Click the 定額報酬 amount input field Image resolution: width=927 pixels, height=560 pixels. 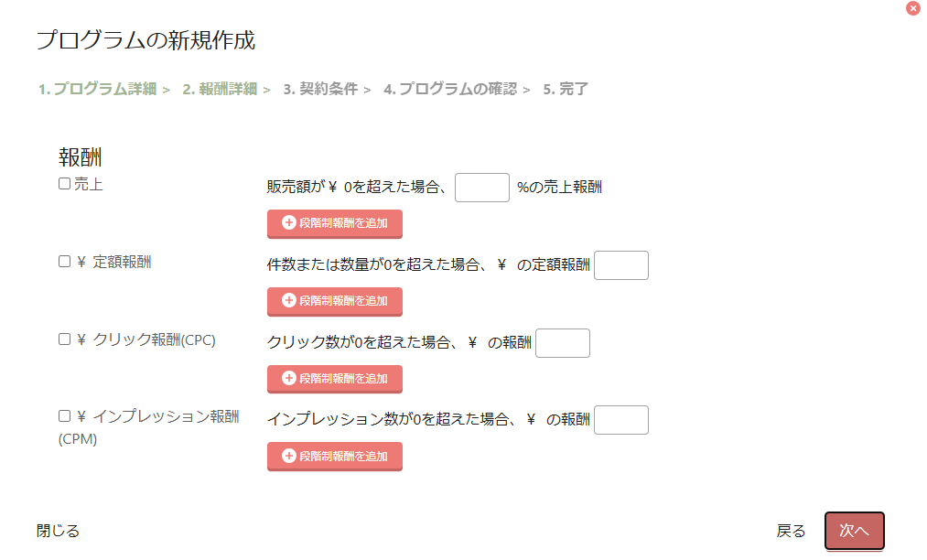(x=620, y=265)
